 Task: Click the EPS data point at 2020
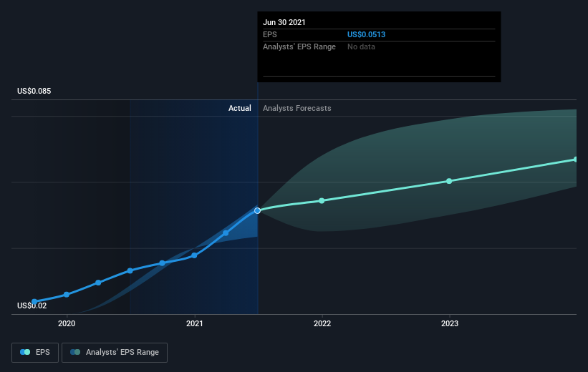pos(67,295)
